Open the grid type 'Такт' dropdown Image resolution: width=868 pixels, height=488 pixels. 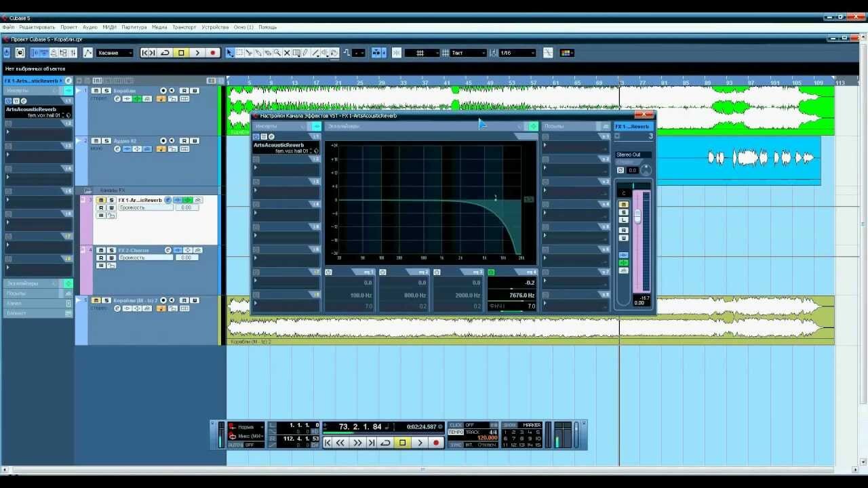click(x=469, y=53)
